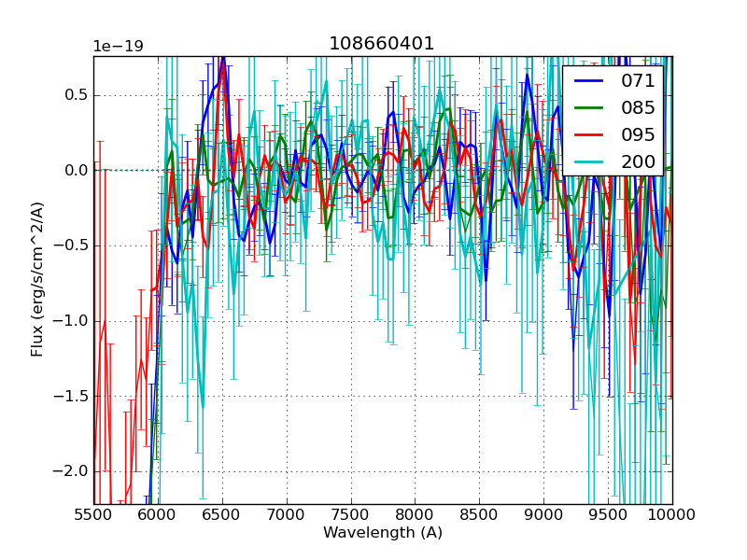
Task: Click the 8500 x-axis tick label
Action: coord(480,514)
